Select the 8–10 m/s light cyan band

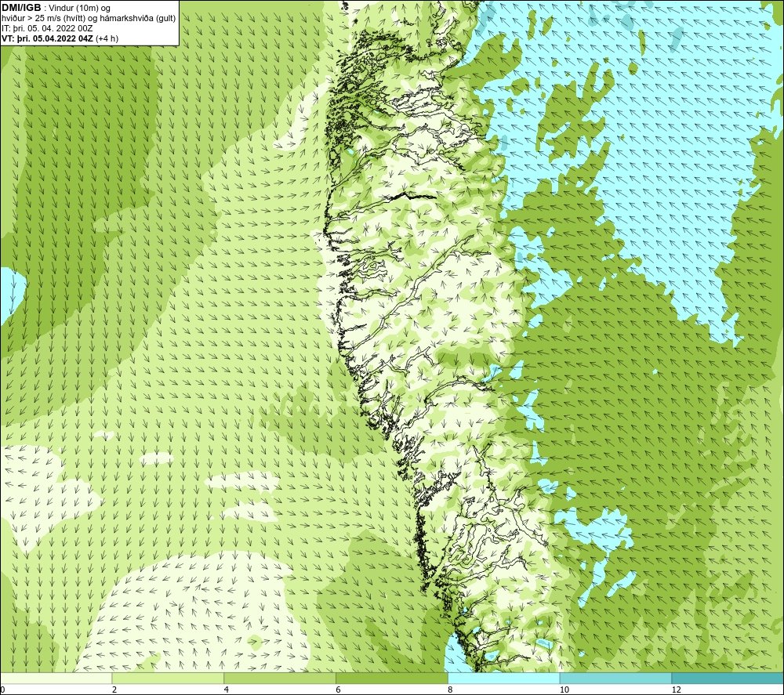[504, 678]
